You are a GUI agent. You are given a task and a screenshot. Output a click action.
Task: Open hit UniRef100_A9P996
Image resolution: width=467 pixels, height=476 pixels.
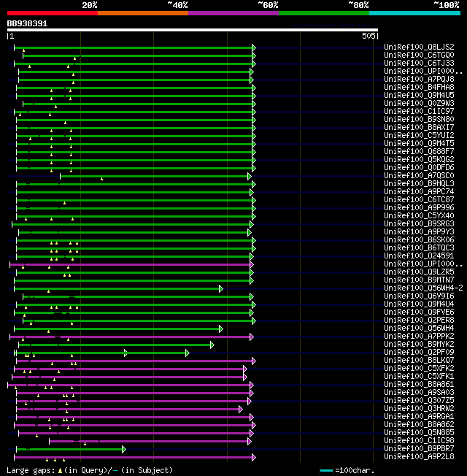click(x=419, y=207)
